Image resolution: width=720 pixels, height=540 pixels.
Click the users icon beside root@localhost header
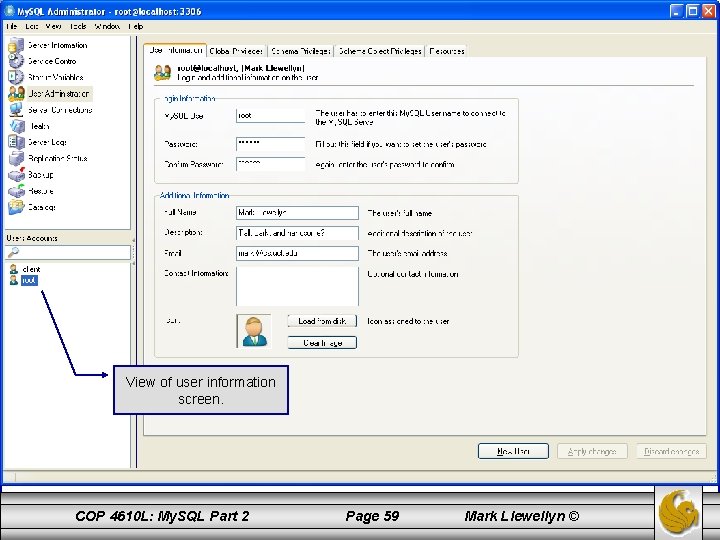[162, 73]
